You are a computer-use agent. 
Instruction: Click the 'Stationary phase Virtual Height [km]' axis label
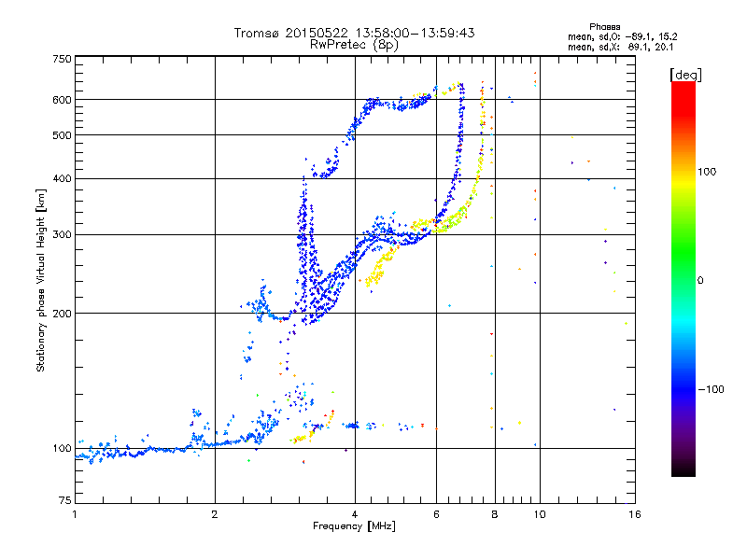click(41, 281)
